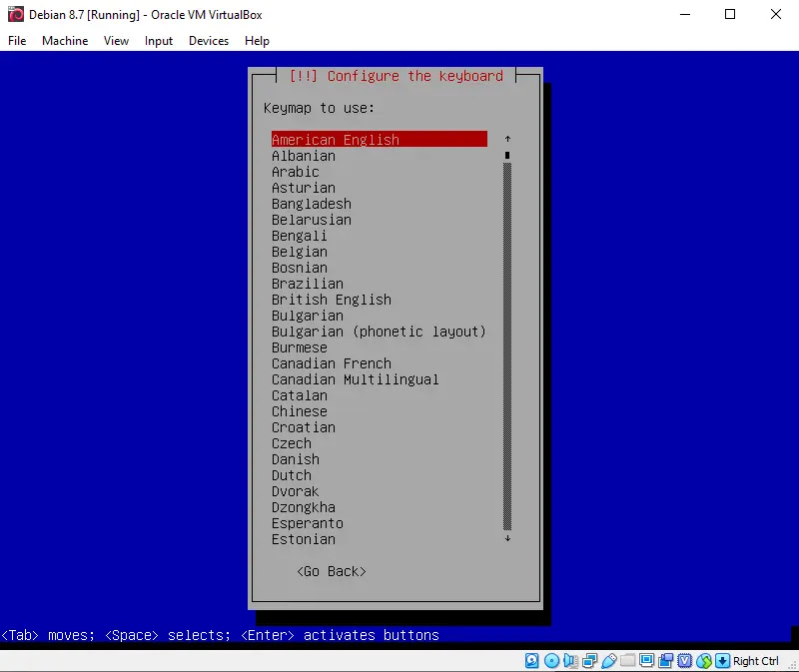Click the display settings status icon
The width and height of the screenshot is (799, 672).
tap(646, 661)
